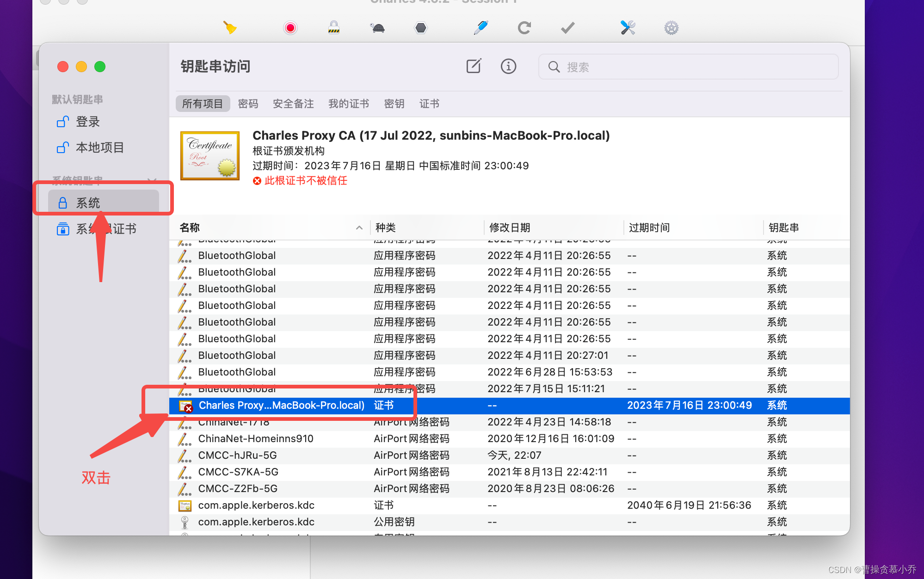Collapse the 系统钥匙串 section chevron
This screenshot has height=579, width=924.
point(152,180)
